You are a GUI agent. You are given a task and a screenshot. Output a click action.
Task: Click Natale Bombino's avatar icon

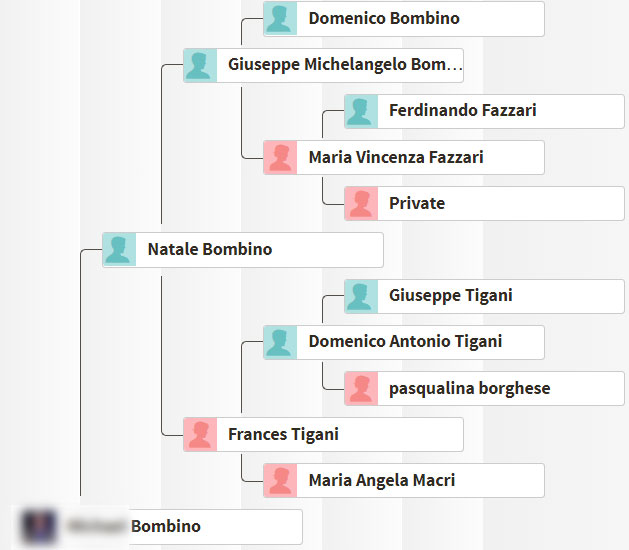pyautogui.click(x=119, y=250)
